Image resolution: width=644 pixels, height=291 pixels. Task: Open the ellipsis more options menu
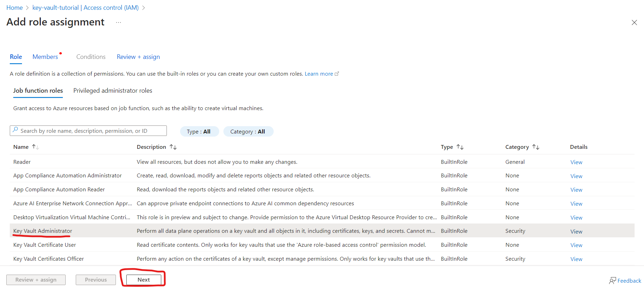click(119, 23)
